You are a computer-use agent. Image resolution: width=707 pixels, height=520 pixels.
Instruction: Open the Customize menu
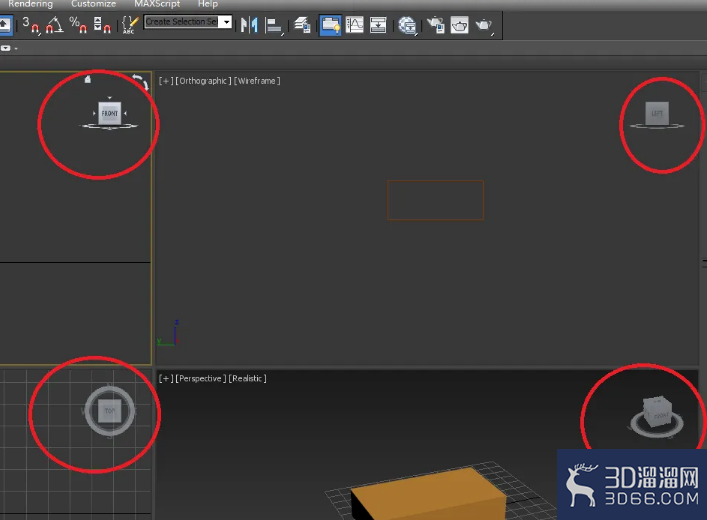pos(93,4)
